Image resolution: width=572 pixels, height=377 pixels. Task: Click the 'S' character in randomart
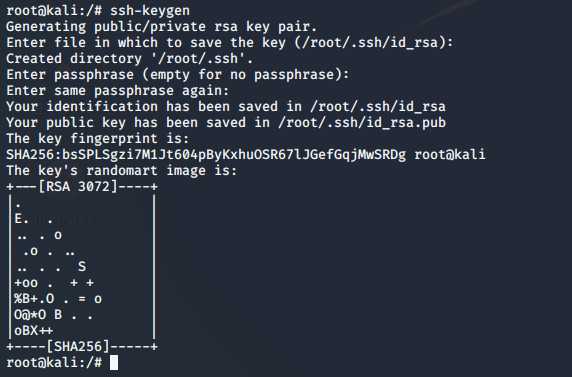[82, 266]
